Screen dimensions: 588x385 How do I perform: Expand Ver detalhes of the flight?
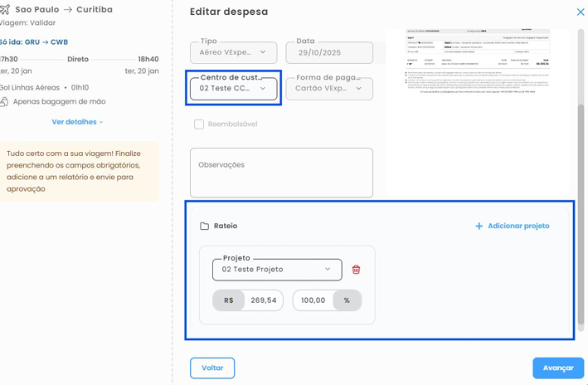(x=77, y=122)
